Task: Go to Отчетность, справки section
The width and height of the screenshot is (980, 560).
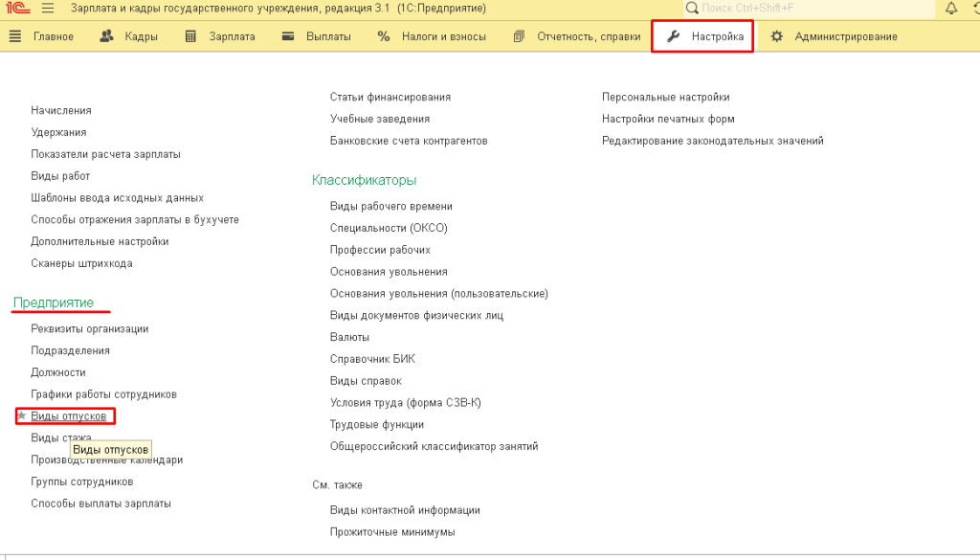Action: (x=577, y=36)
